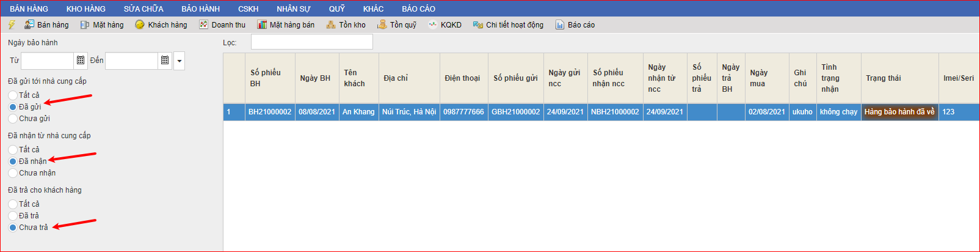980x252 pixels.
Task: Sort by Ngày BH column header
Action: pos(317,78)
